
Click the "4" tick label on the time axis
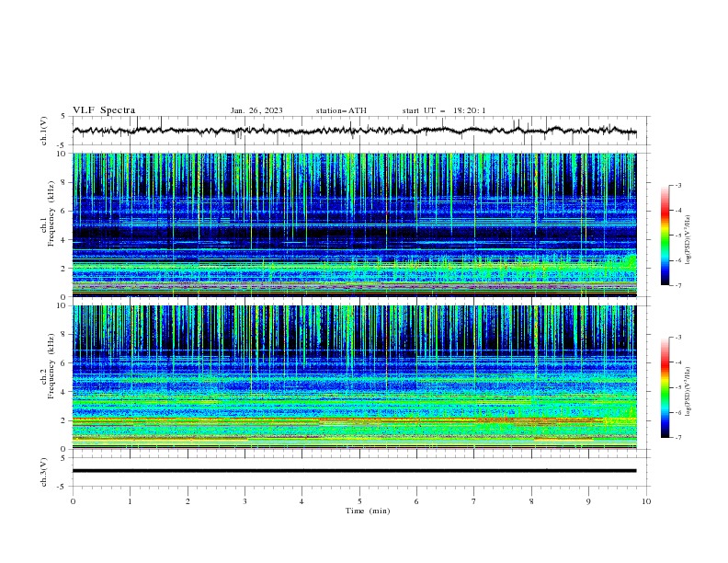[301, 501]
